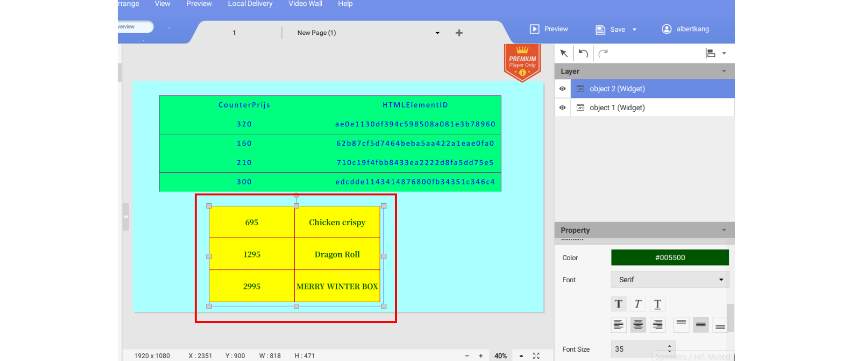Click the fit-to-screen icon

click(x=536, y=356)
